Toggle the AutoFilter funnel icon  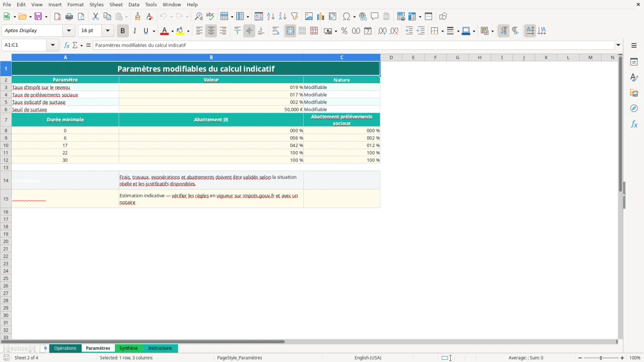pyautogui.click(x=295, y=17)
